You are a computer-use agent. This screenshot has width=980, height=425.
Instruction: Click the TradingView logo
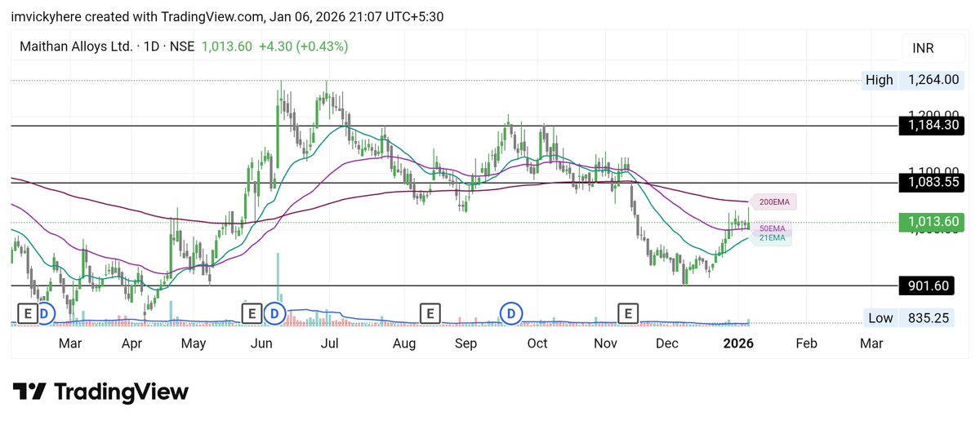point(100,392)
